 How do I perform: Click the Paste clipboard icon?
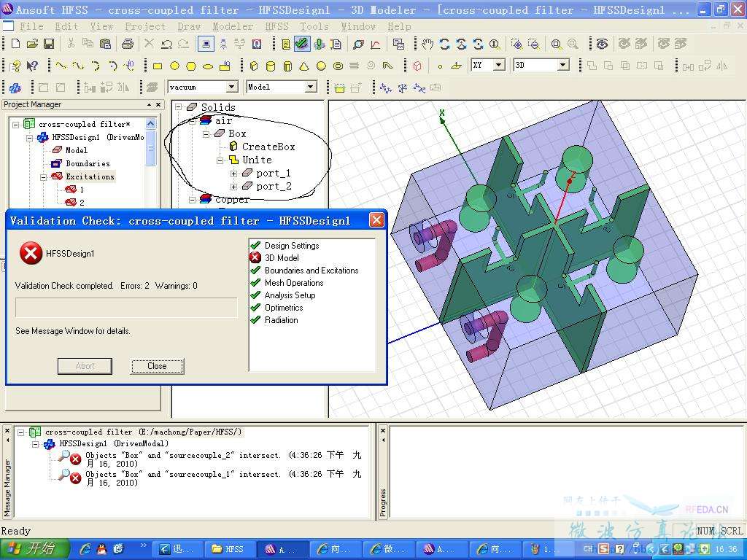105,44
